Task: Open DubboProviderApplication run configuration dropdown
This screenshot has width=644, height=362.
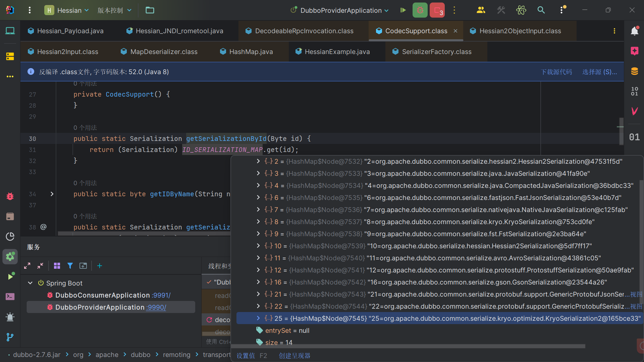Action: 340,10
